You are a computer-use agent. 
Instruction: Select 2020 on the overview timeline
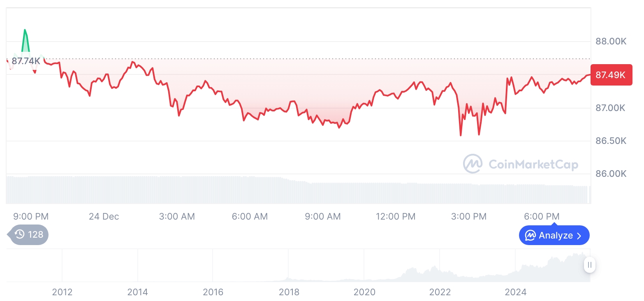(x=364, y=292)
